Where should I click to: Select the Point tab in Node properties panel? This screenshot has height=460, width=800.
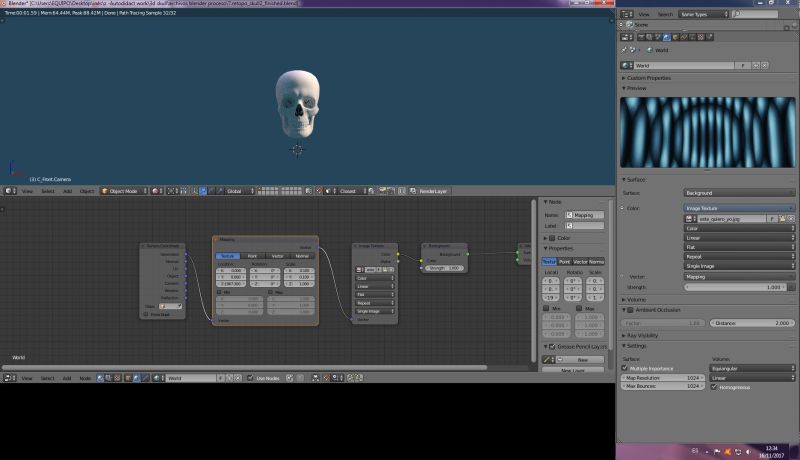[x=564, y=262]
